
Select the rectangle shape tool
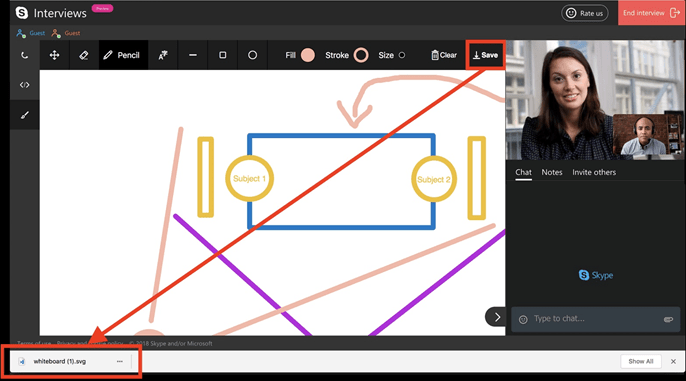pyautogui.click(x=223, y=55)
